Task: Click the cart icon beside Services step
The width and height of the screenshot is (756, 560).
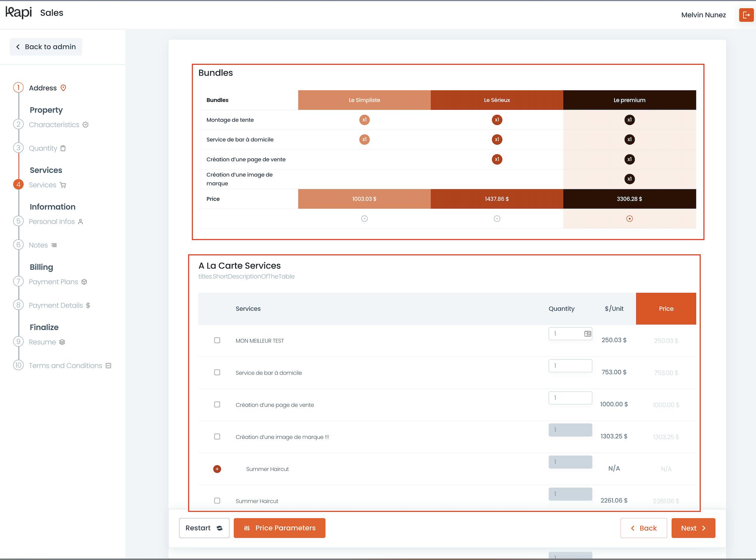Action: click(63, 185)
